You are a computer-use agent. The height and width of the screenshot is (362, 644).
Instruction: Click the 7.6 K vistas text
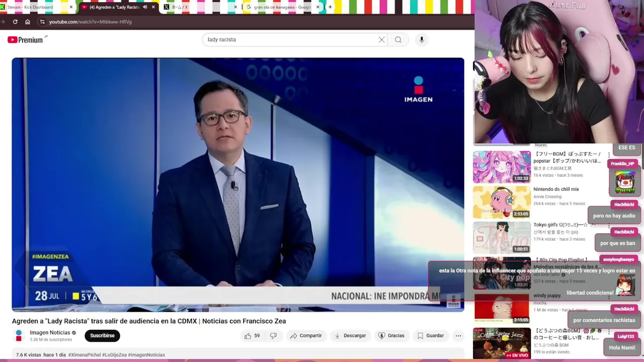point(28,355)
